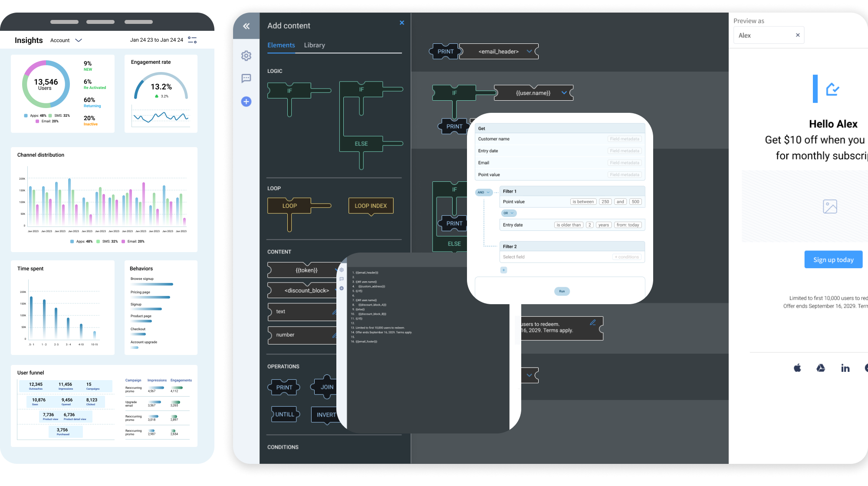The image size is (868, 486).
Task: Click the image placeholder in email preview
Action: [x=830, y=206]
